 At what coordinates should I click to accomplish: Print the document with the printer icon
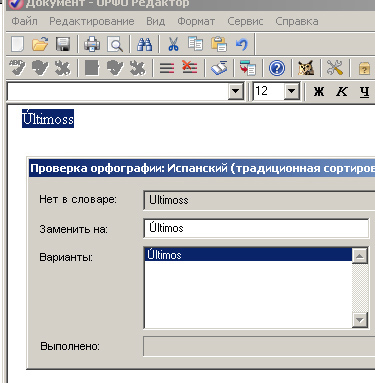coord(92,44)
